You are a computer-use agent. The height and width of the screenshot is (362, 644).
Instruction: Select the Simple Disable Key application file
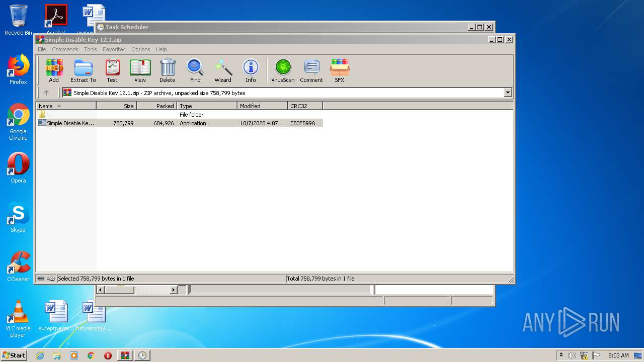tap(180, 123)
